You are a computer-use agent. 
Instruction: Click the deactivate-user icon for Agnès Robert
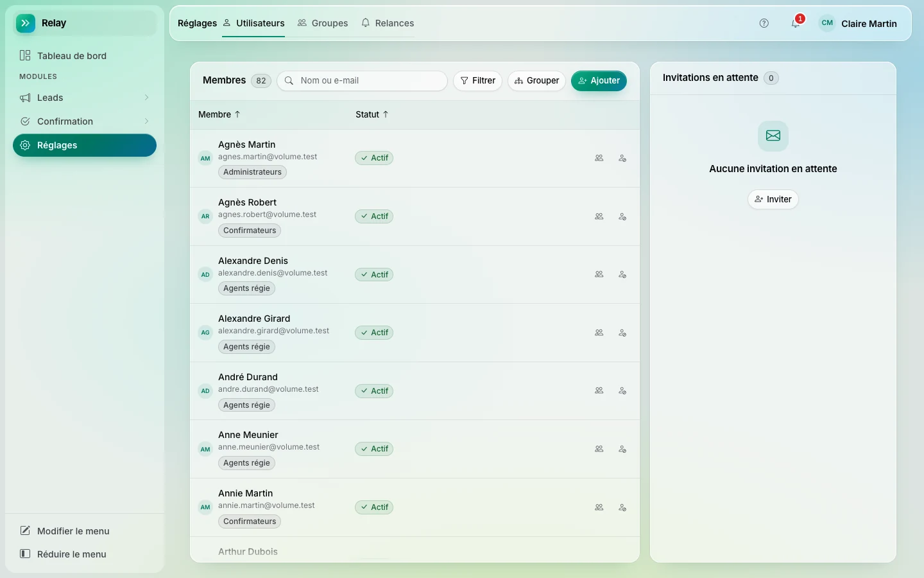pos(622,216)
